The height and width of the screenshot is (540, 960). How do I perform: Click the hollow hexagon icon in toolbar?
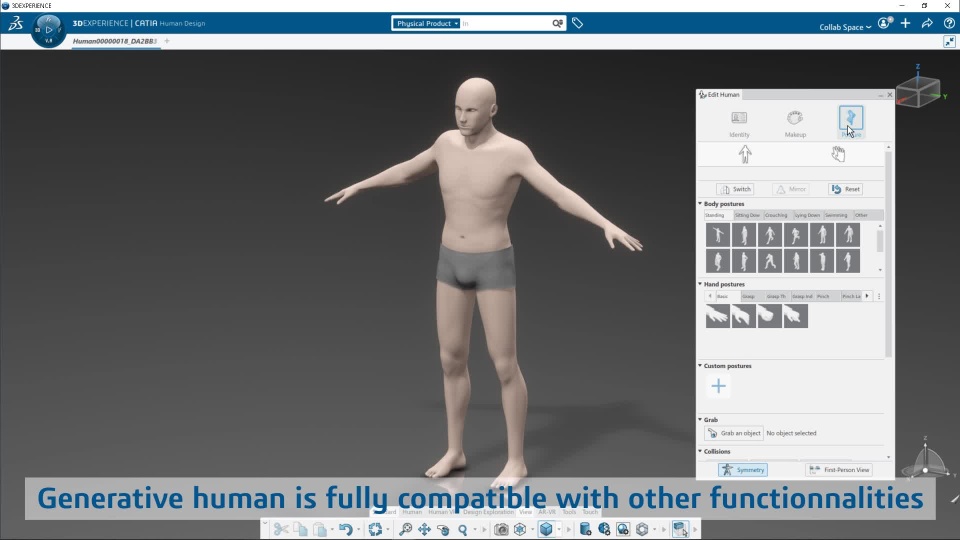[x=642, y=529]
